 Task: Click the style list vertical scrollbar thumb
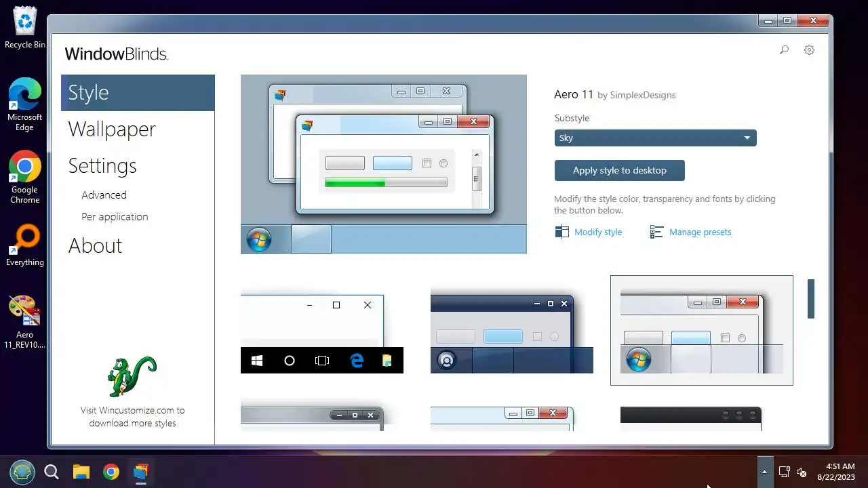point(810,298)
